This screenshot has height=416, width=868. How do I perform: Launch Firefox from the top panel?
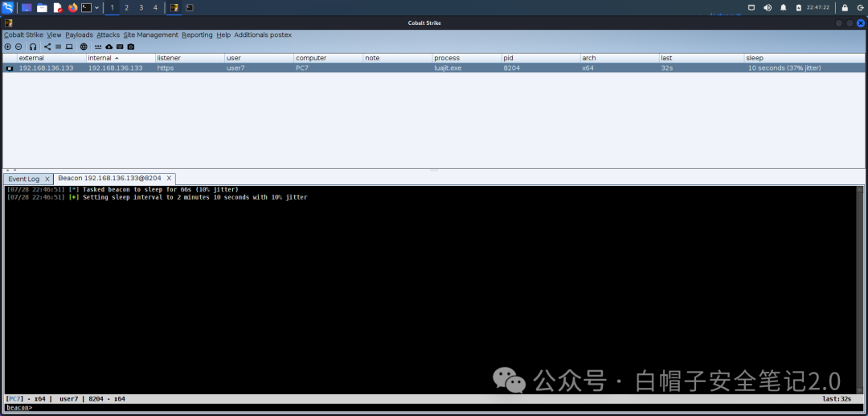point(72,8)
